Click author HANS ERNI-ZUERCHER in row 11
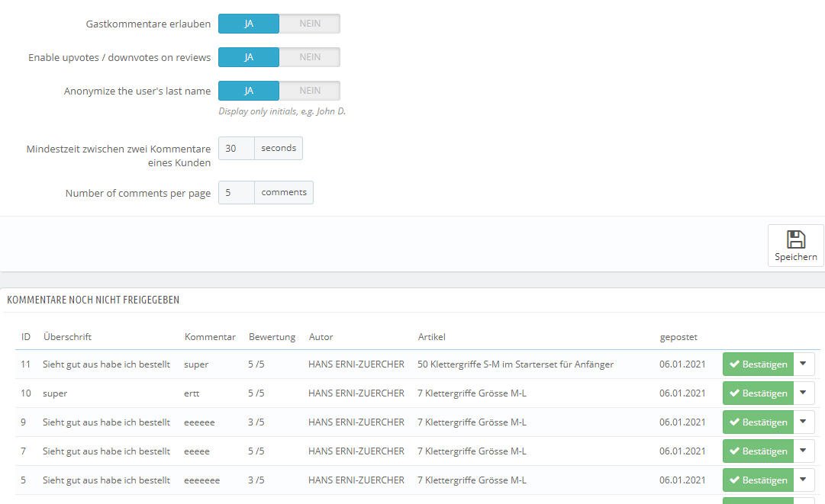Image resolution: width=825 pixels, height=504 pixels. pyautogui.click(x=356, y=364)
